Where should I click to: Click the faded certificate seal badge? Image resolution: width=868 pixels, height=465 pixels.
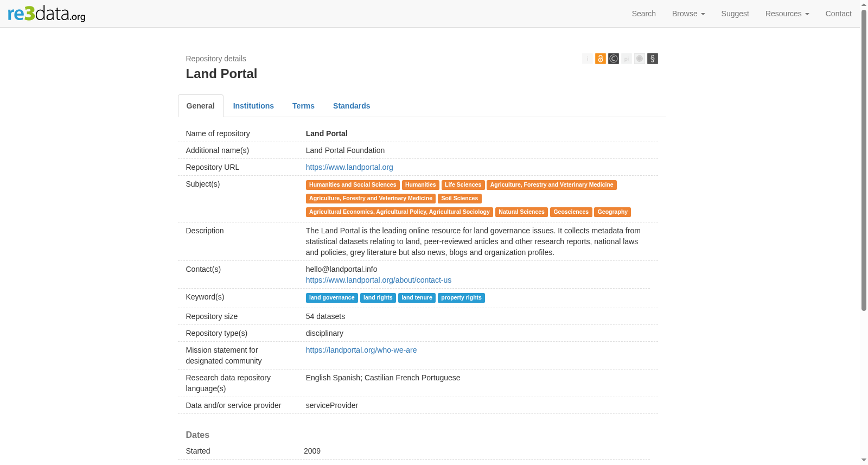click(x=639, y=59)
